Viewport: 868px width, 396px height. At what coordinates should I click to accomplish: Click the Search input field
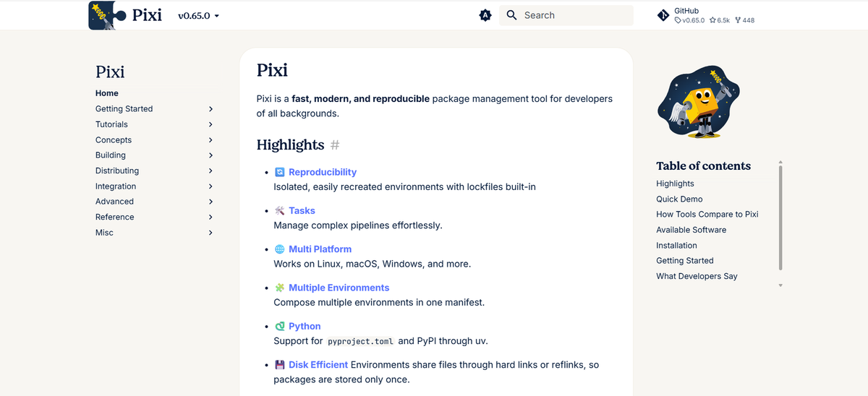click(566, 15)
